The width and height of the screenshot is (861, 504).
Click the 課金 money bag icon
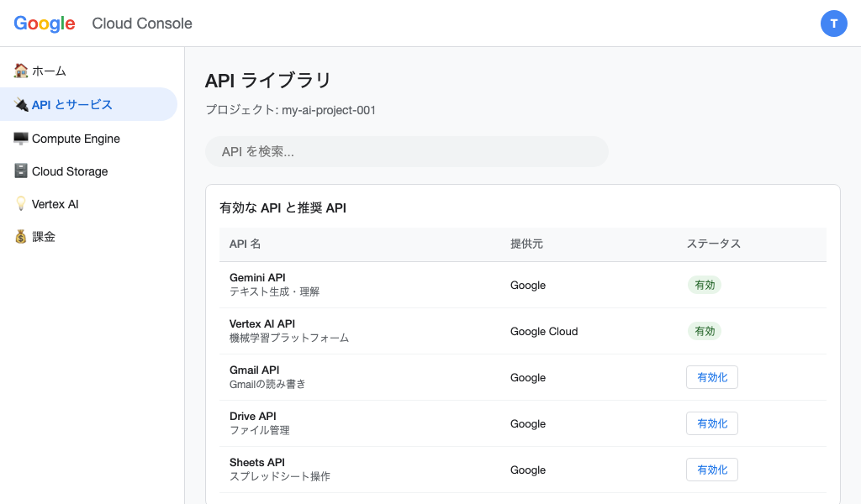(21, 236)
